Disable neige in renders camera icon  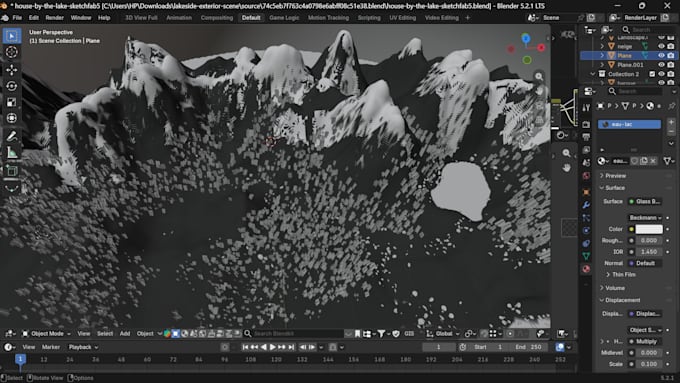point(671,46)
